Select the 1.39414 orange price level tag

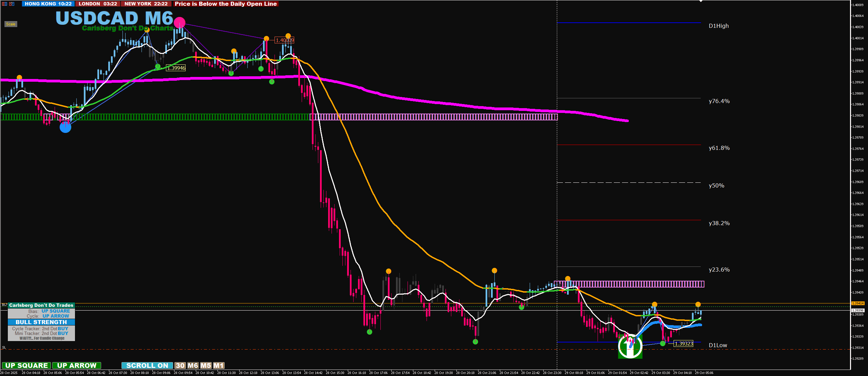pyautogui.click(x=858, y=303)
